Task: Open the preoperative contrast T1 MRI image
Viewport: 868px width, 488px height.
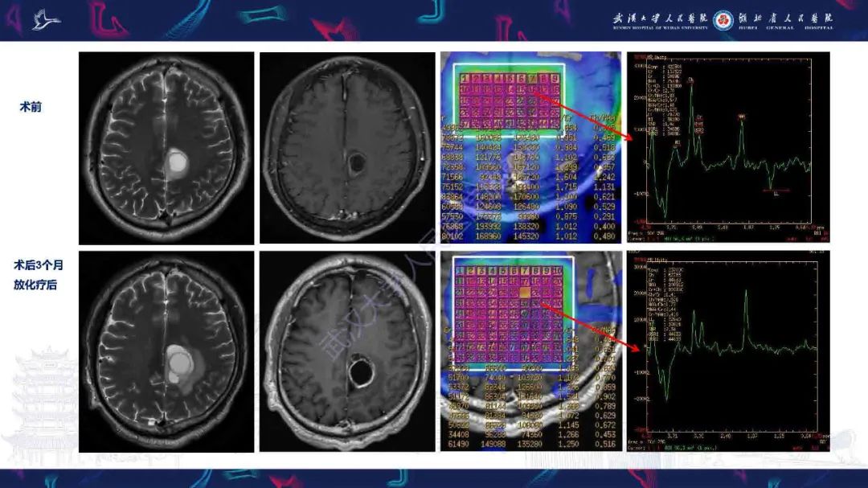Action: tap(347, 148)
